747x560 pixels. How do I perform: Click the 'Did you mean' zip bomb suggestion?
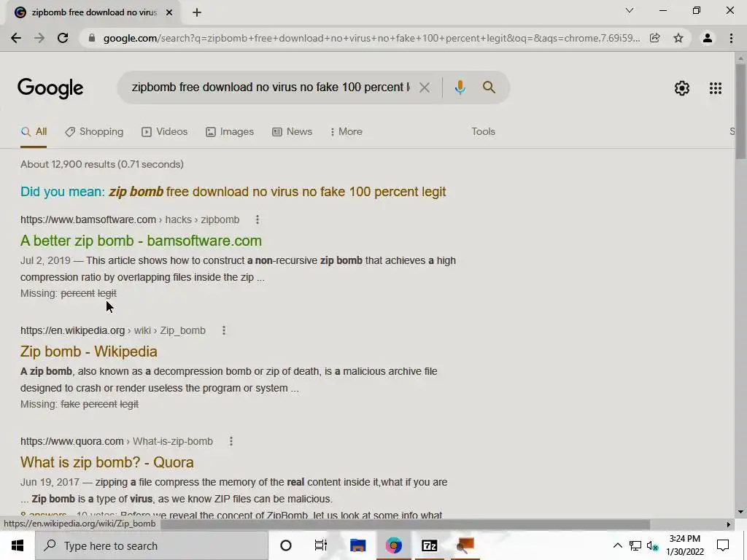click(277, 192)
